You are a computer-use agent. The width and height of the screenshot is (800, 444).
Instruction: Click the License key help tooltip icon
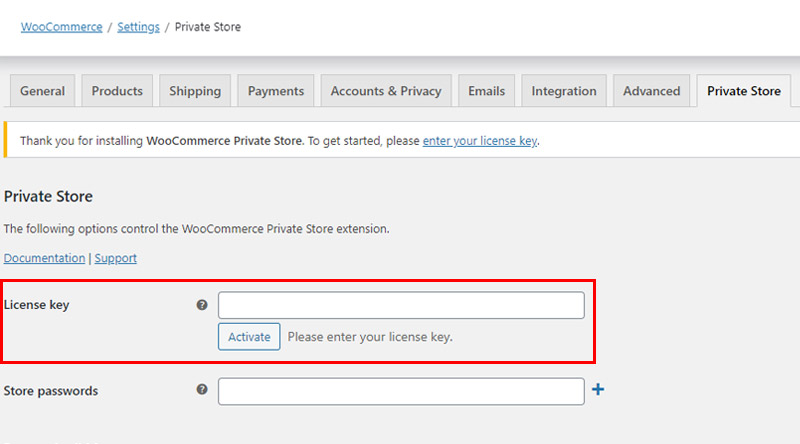click(x=202, y=305)
